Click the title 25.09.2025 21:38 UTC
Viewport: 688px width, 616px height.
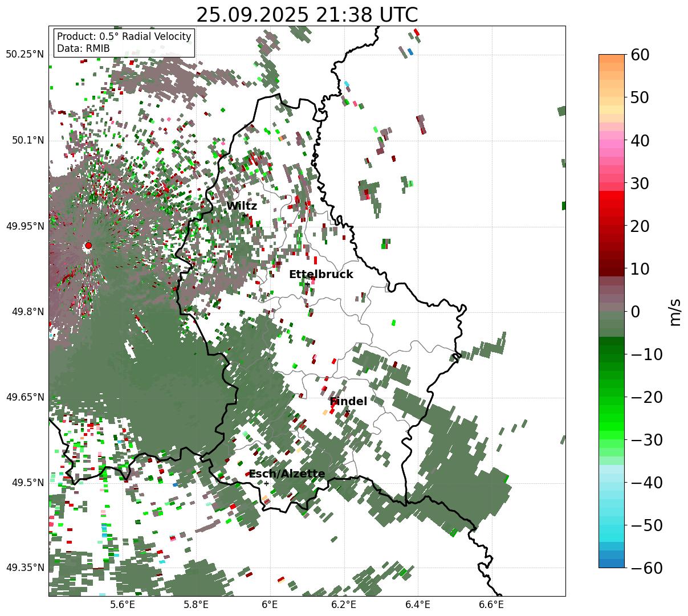coord(307,15)
